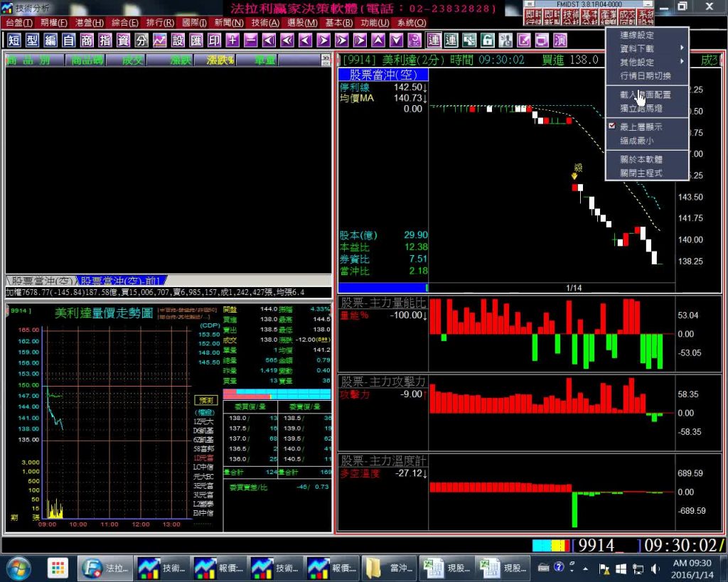Screen dimensions: 728x582
Task: Click the 資 toolbar icon
Action: [x=123, y=41]
